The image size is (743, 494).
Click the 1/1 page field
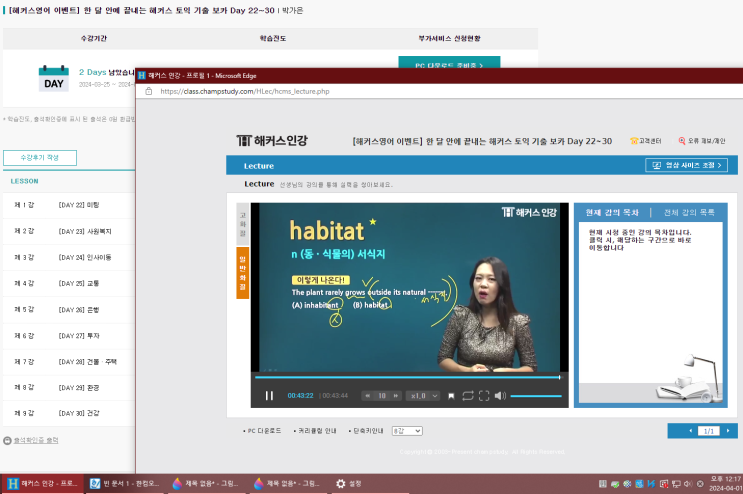[x=708, y=431]
